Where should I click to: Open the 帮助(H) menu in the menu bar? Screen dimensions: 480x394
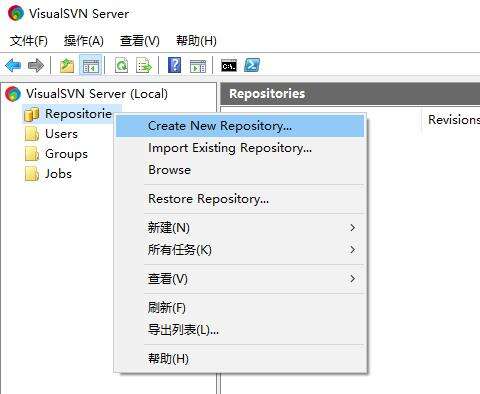click(196, 41)
